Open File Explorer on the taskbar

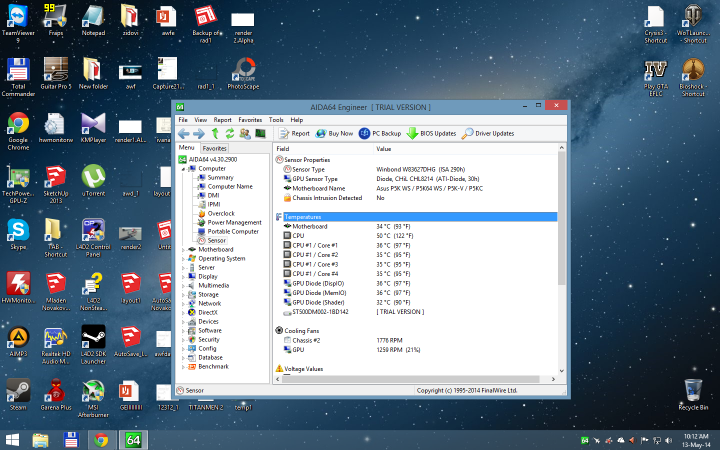point(40,440)
